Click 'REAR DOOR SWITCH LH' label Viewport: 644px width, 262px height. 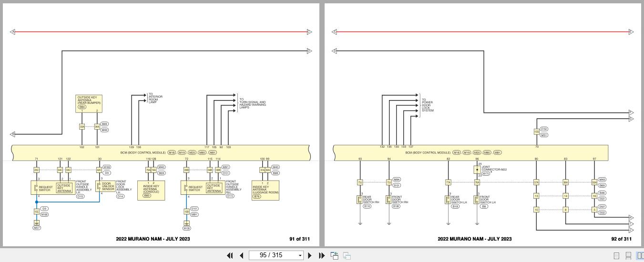tap(460, 200)
